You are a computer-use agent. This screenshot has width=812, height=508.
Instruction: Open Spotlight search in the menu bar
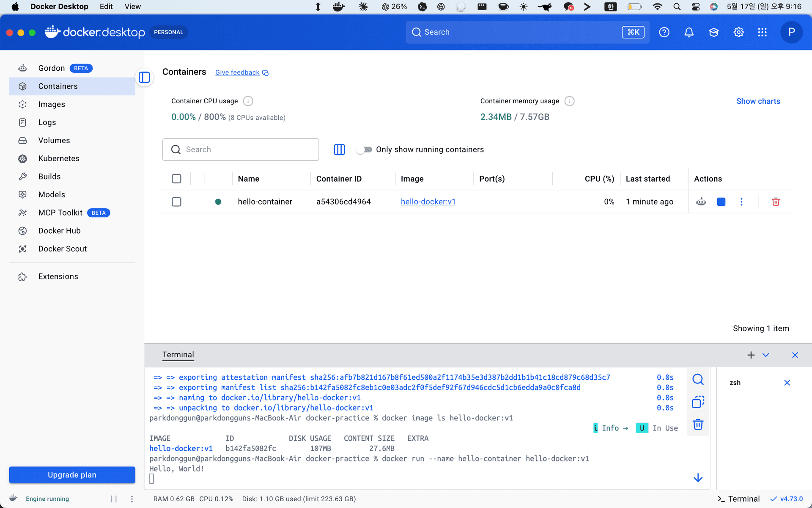point(677,7)
